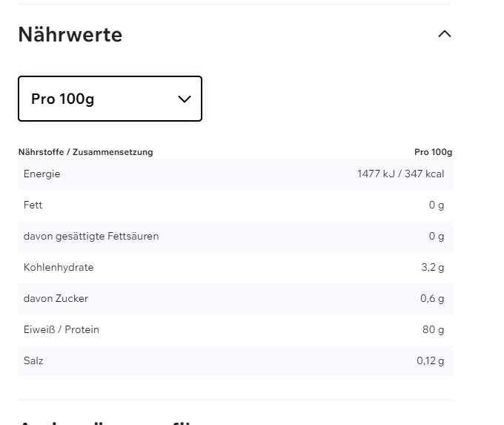Click the 0 g value beside Fett
Image resolution: width=504 pixels, height=425 pixels.
tap(437, 205)
